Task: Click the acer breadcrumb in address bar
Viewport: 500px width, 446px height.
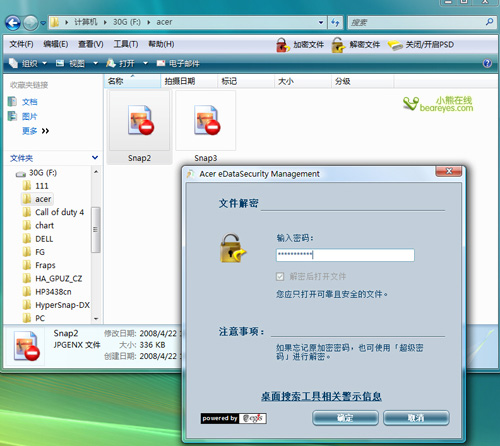Action: pyautogui.click(x=164, y=22)
